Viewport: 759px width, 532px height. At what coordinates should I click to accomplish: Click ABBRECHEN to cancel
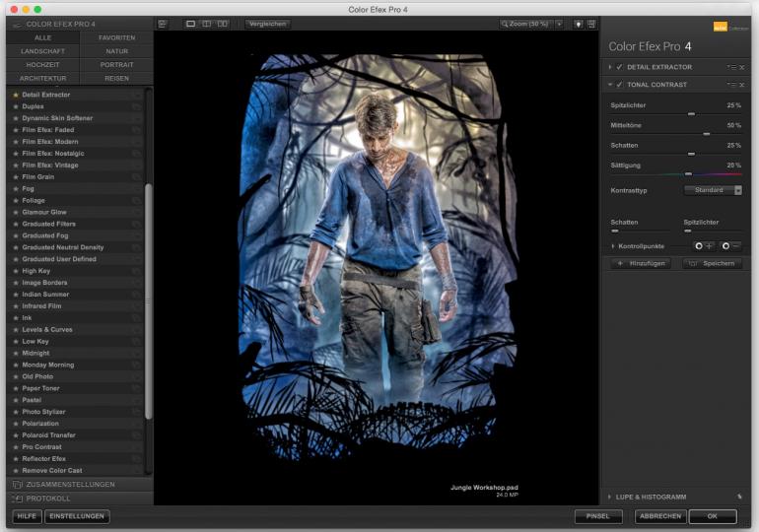660,516
